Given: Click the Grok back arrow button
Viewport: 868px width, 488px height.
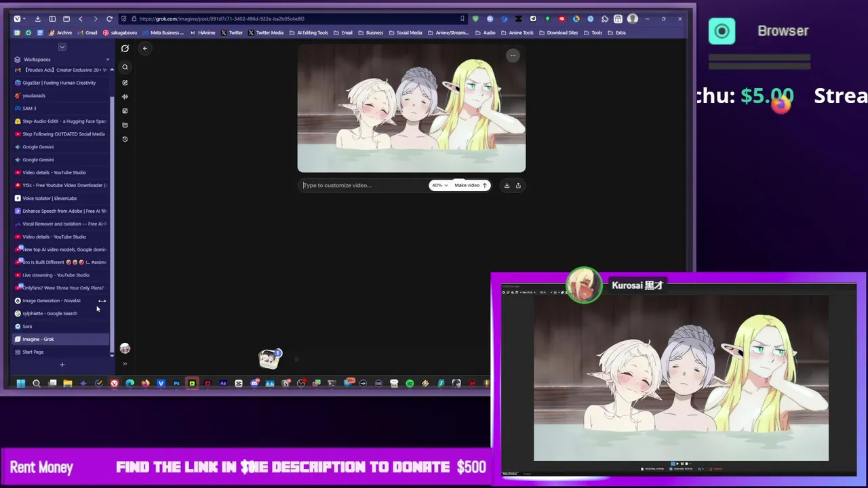Looking at the screenshot, I should click(x=144, y=48).
